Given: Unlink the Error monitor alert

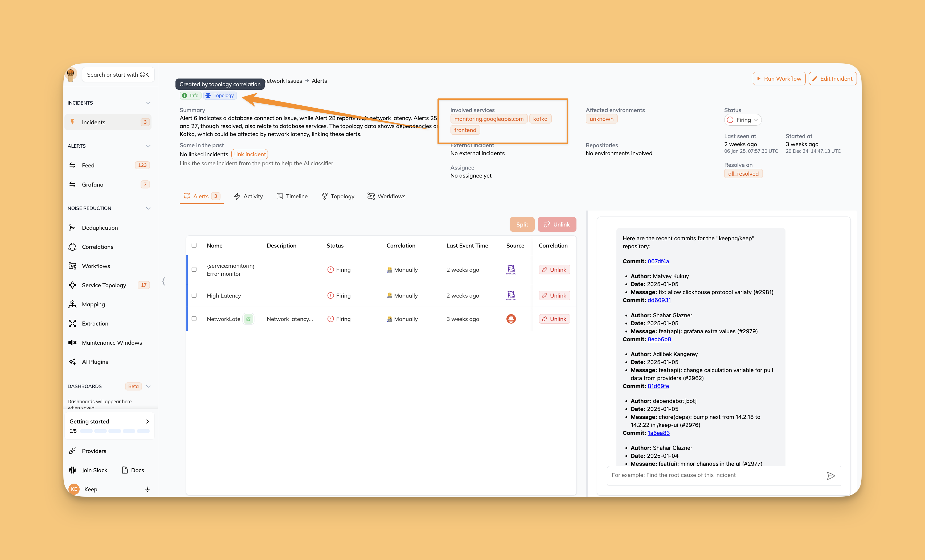Looking at the screenshot, I should point(554,270).
